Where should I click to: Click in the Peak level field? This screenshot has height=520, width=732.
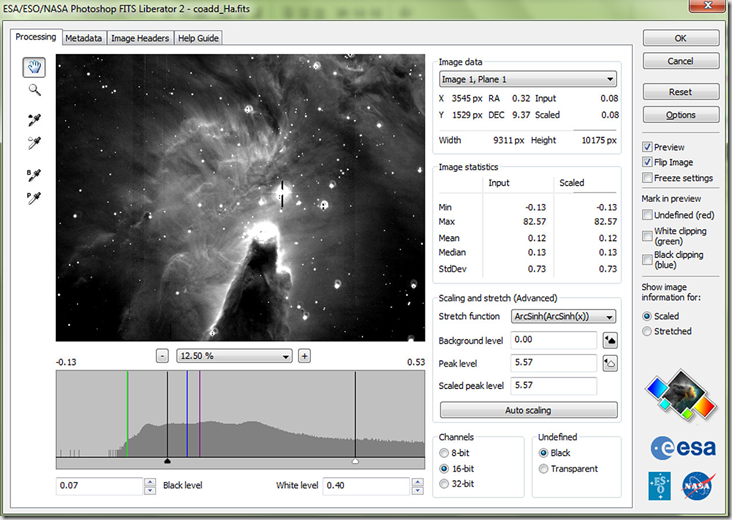(x=554, y=363)
